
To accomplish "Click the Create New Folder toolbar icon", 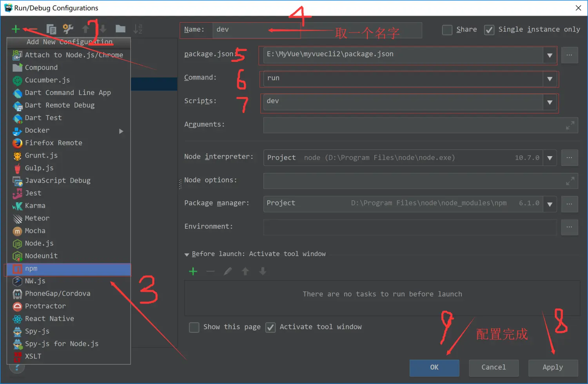I will [x=120, y=29].
